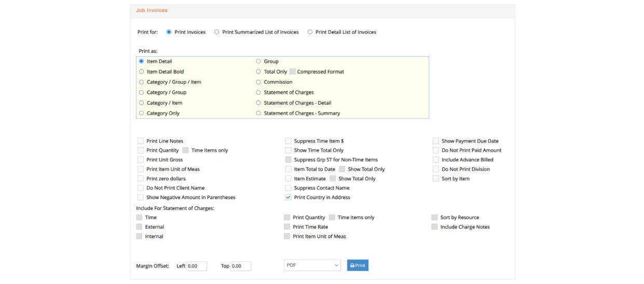Click the Top margin offset field

pos(241,266)
